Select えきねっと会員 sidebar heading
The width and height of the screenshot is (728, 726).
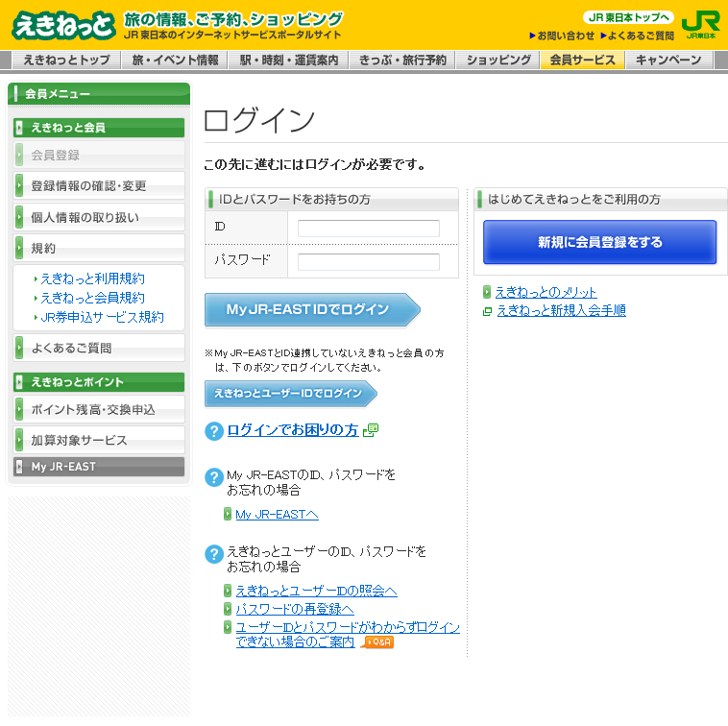pos(99,128)
